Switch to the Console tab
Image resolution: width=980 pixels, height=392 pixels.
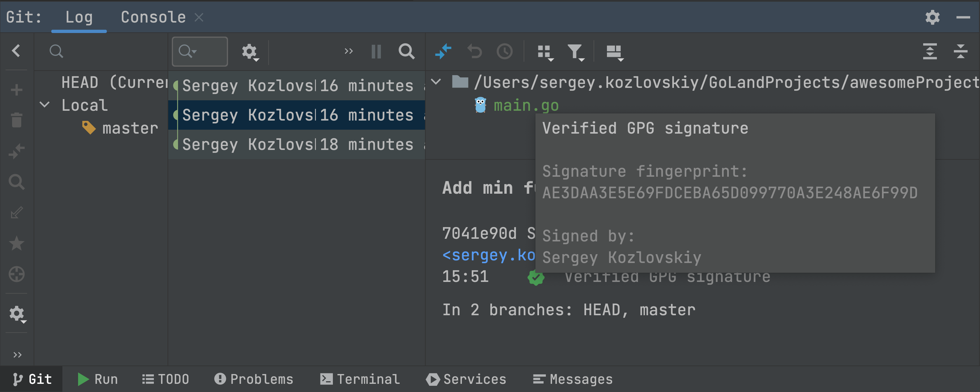(x=153, y=18)
